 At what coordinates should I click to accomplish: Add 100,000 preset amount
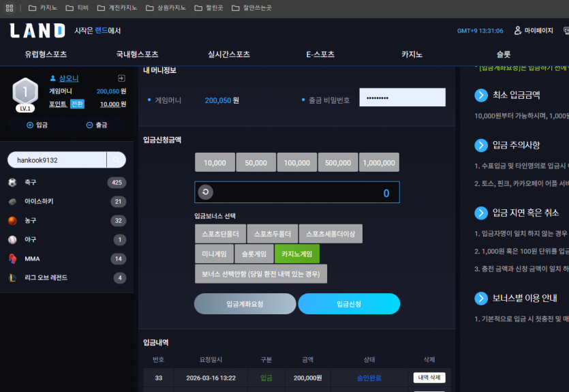click(297, 163)
